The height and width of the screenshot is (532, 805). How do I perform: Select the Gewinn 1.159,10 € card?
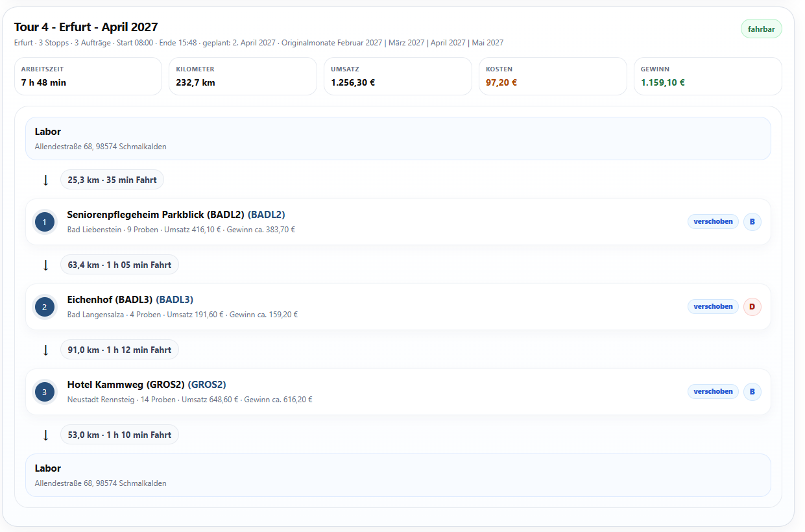click(708, 77)
